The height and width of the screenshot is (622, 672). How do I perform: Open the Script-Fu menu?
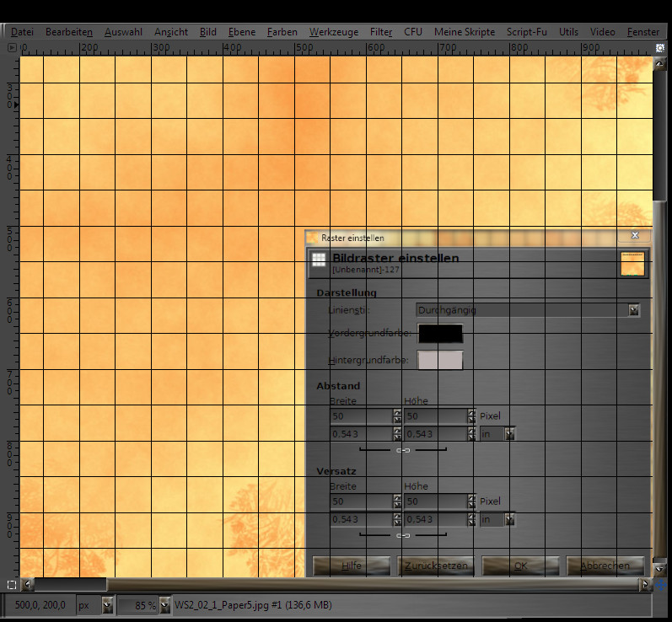tap(527, 32)
